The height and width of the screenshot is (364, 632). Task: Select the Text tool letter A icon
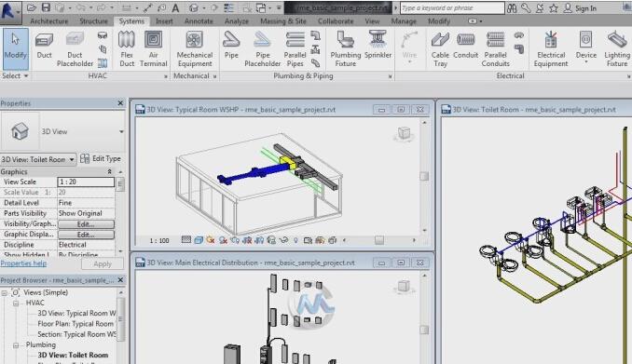click(176, 7)
